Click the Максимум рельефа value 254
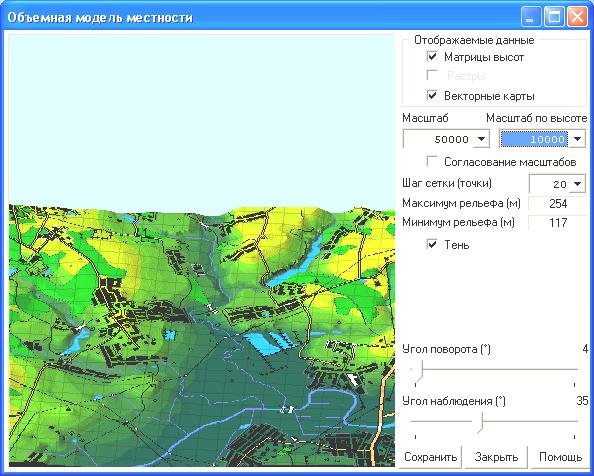 point(558,204)
